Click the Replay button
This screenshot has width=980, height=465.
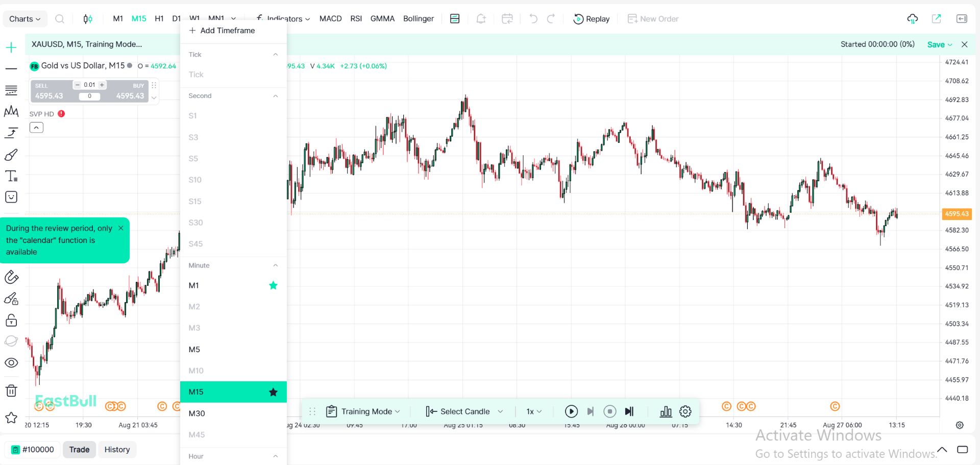click(x=592, y=19)
